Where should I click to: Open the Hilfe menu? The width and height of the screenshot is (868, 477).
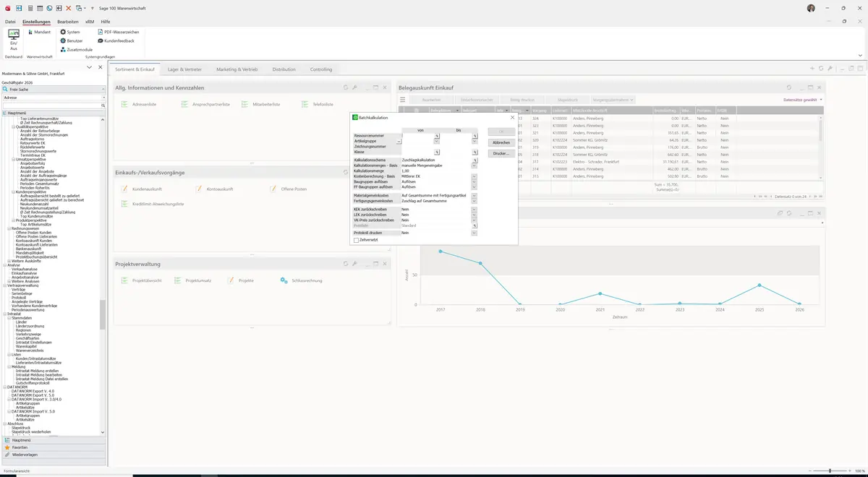(106, 22)
